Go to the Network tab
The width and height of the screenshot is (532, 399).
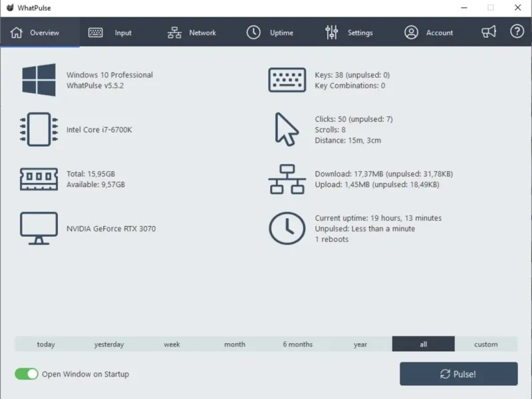(x=192, y=33)
